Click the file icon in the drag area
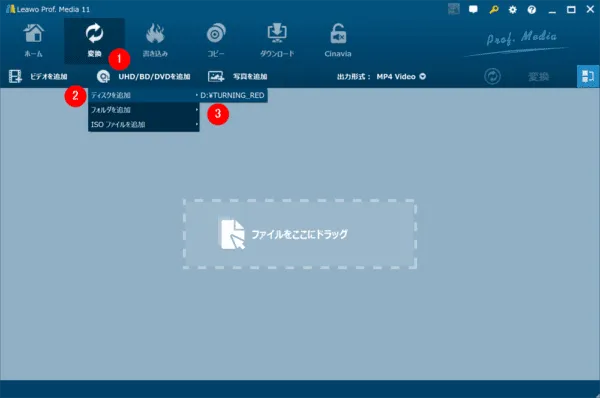Screen dimensions: 600x398 232,234
